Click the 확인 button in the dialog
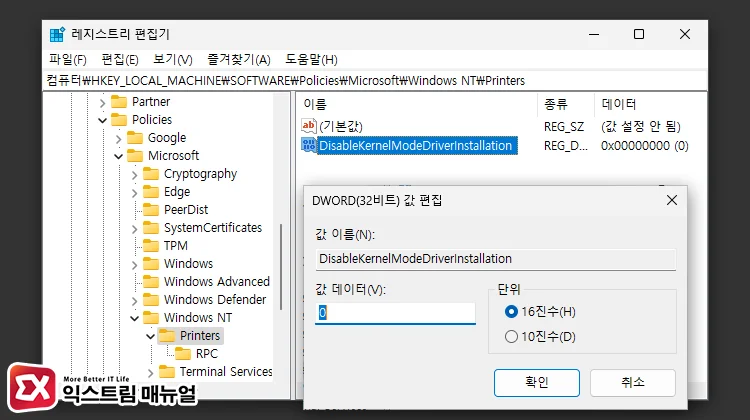 coord(537,383)
